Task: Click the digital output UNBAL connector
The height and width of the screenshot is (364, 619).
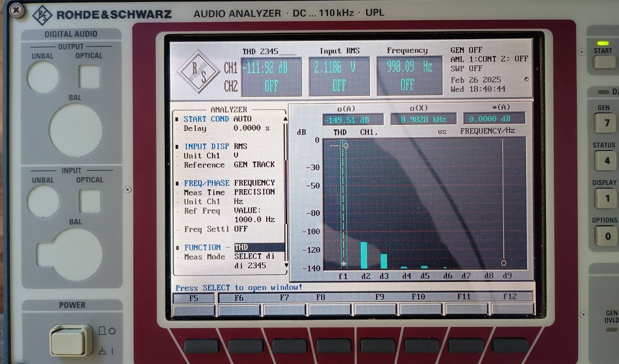Action: click(x=43, y=77)
